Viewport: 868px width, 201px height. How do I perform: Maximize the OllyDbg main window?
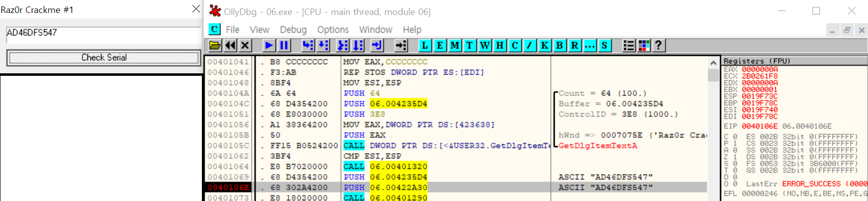click(x=816, y=10)
